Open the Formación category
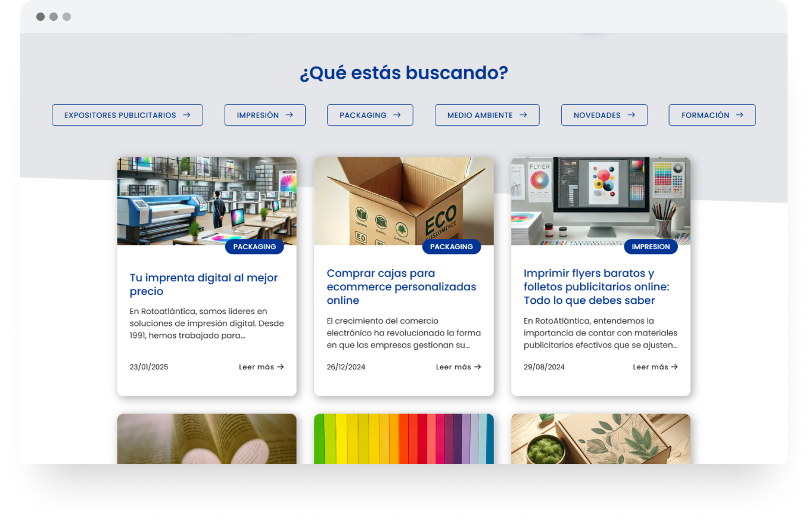 pos(711,115)
